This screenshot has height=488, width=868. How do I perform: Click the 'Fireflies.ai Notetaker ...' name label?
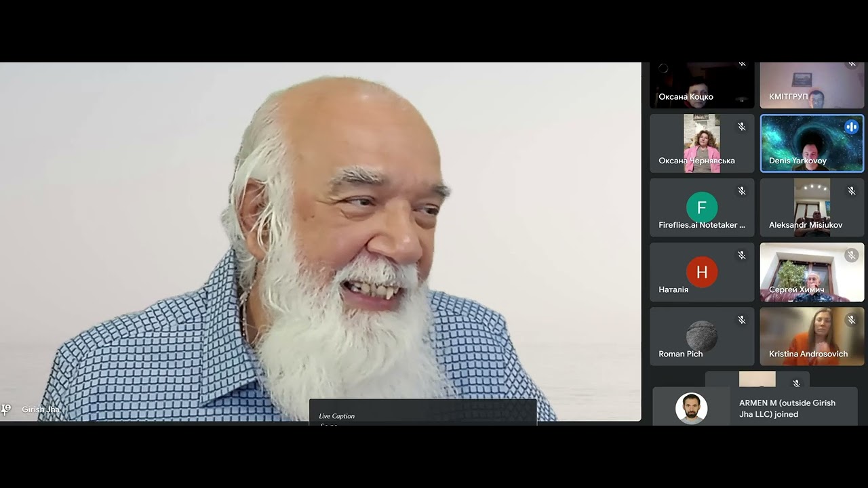(x=702, y=225)
